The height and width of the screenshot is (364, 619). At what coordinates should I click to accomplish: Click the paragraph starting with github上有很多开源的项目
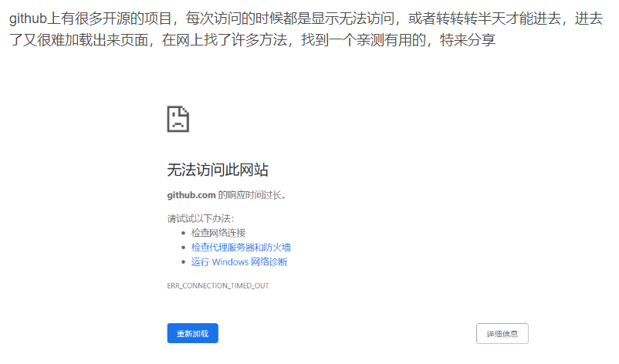click(x=306, y=29)
